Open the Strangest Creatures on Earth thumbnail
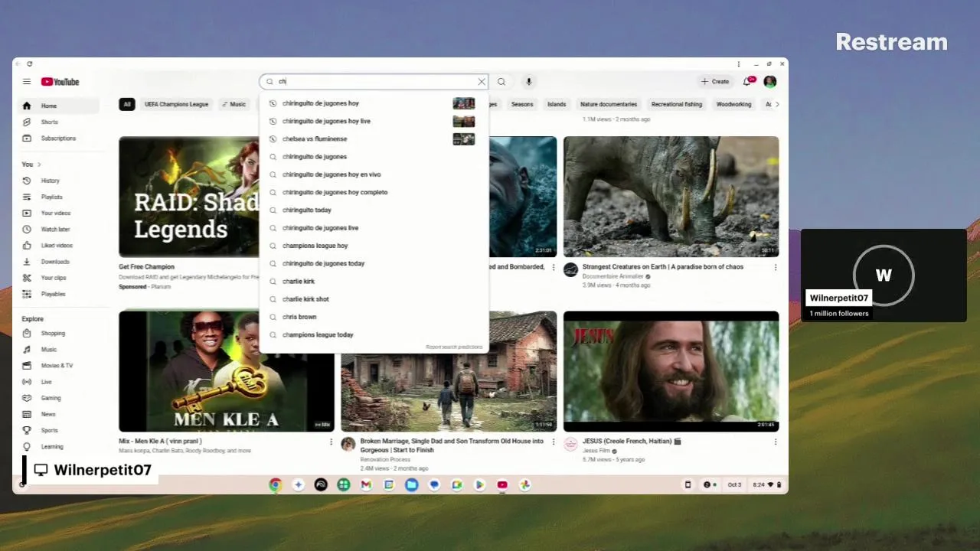The height and width of the screenshot is (551, 980). pyautogui.click(x=671, y=197)
